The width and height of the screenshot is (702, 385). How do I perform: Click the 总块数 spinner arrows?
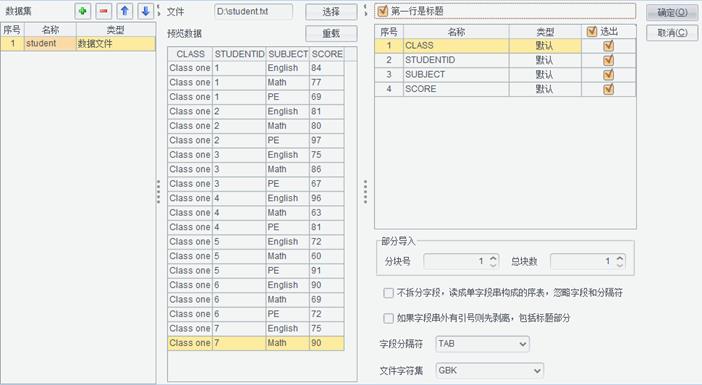tap(620, 261)
